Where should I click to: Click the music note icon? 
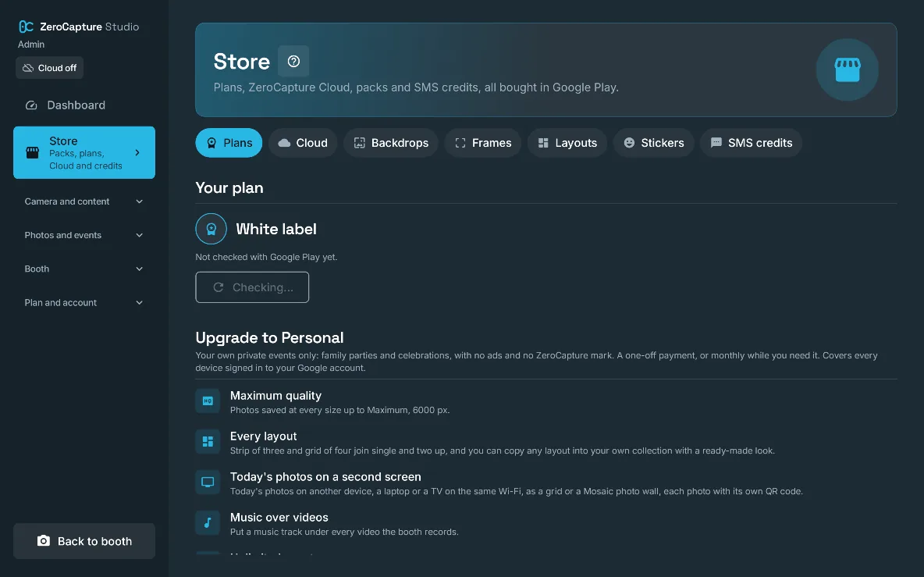point(208,523)
